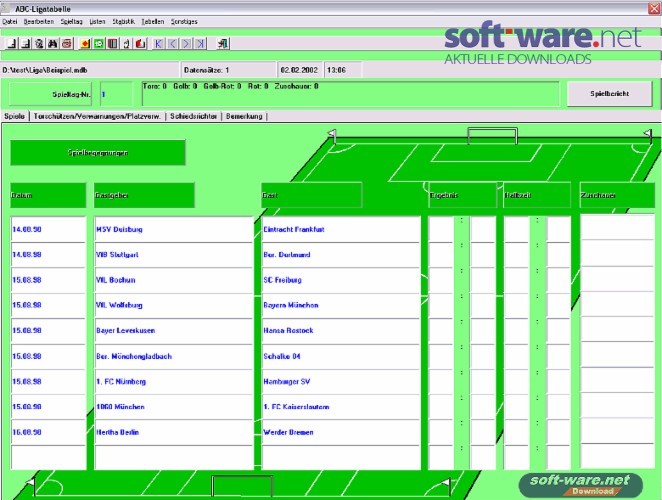
Task: Select the MSV Duisburg host field
Action: point(174,229)
